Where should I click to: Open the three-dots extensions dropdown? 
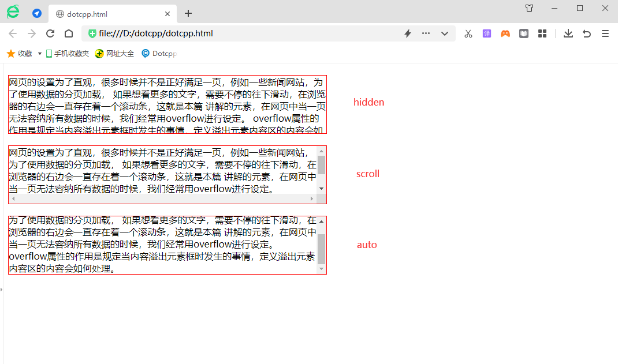(426, 33)
